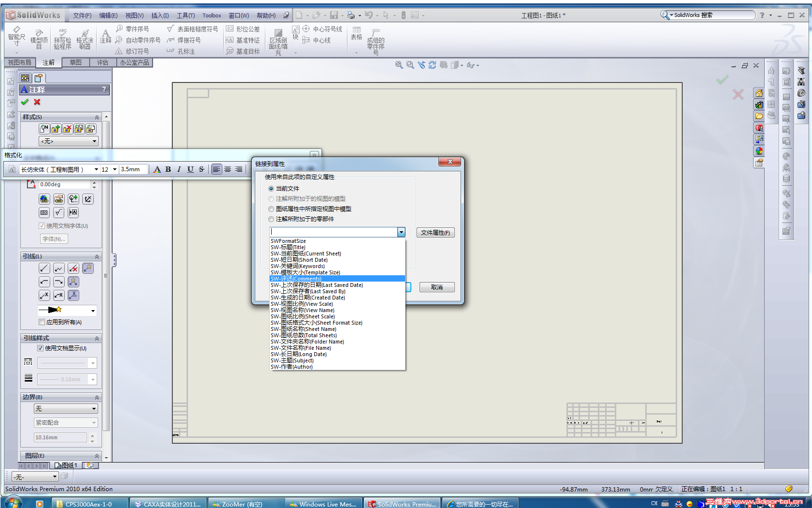Open the 插入(I) menu
Image resolution: width=812 pixels, height=508 pixels.
click(x=160, y=15)
